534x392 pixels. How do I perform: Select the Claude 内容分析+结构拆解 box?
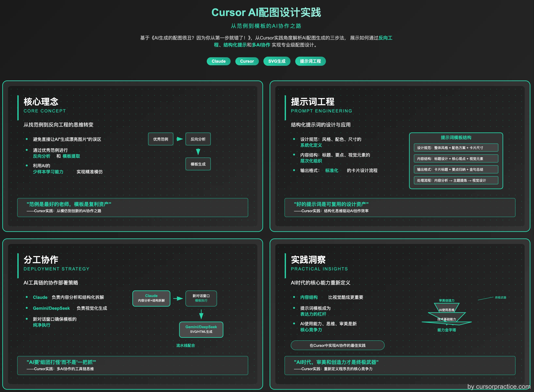tap(151, 298)
